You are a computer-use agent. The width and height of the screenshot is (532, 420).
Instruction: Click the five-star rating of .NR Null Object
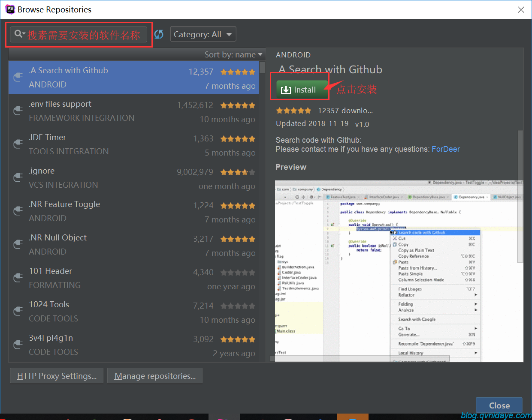[x=238, y=239]
